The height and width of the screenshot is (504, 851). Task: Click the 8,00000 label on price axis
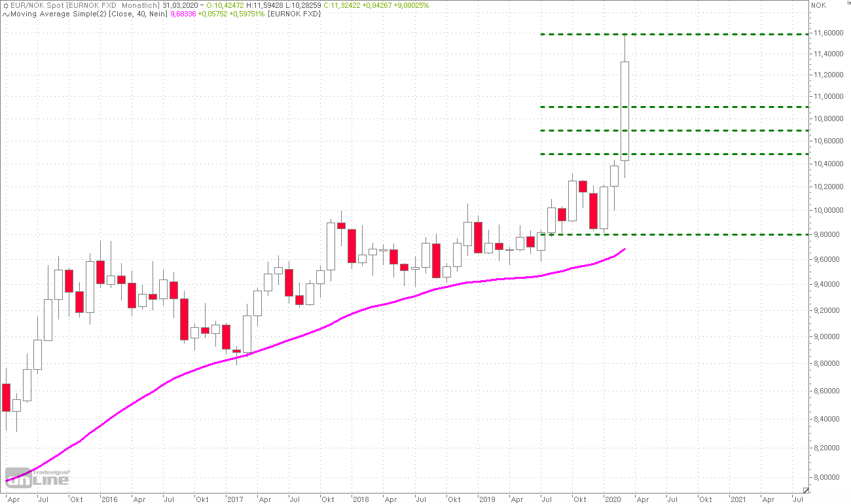pos(828,477)
